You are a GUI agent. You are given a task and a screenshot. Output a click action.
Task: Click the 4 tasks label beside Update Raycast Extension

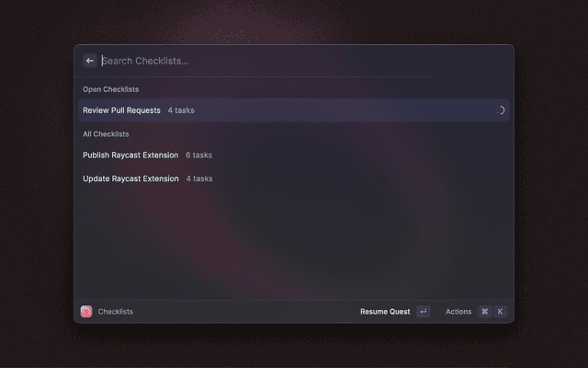[x=199, y=178]
